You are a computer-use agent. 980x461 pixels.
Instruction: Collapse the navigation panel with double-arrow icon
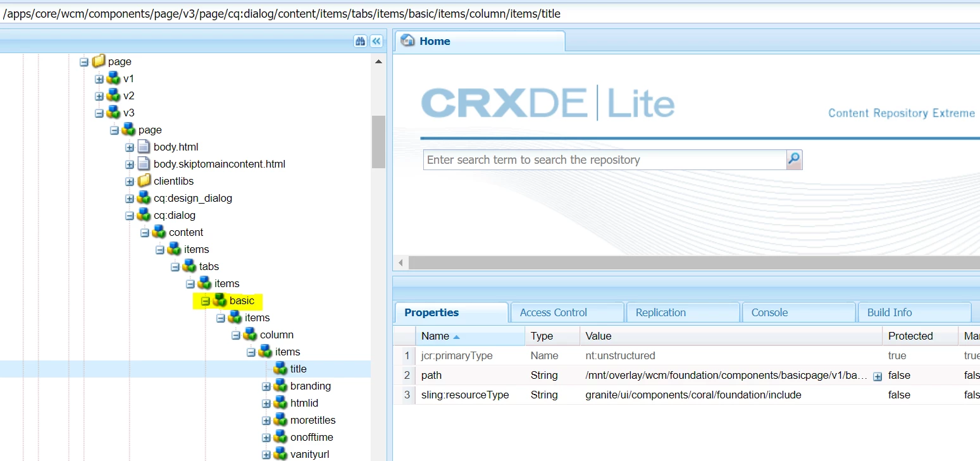click(376, 41)
